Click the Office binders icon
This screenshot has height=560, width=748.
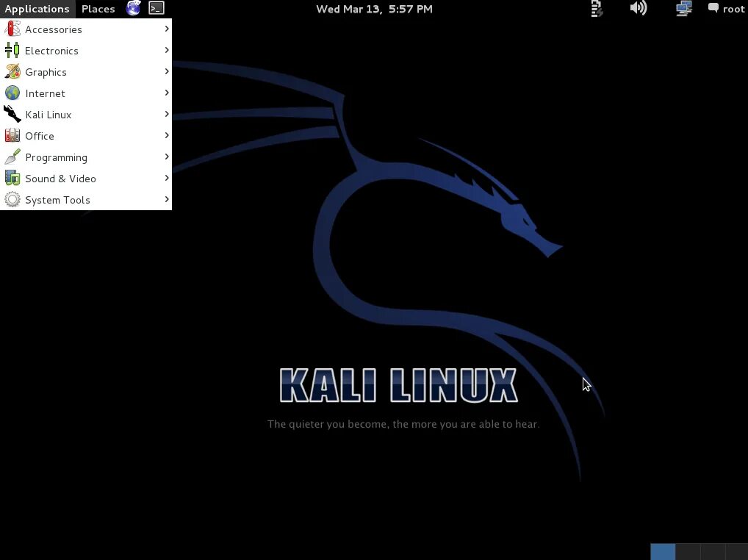pyautogui.click(x=12, y=135)
